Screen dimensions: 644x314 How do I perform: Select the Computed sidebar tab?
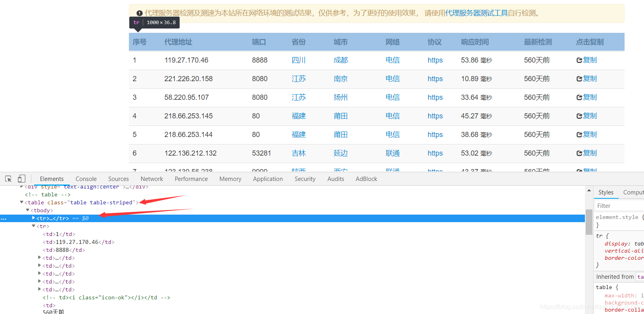[x=633, y=192]
